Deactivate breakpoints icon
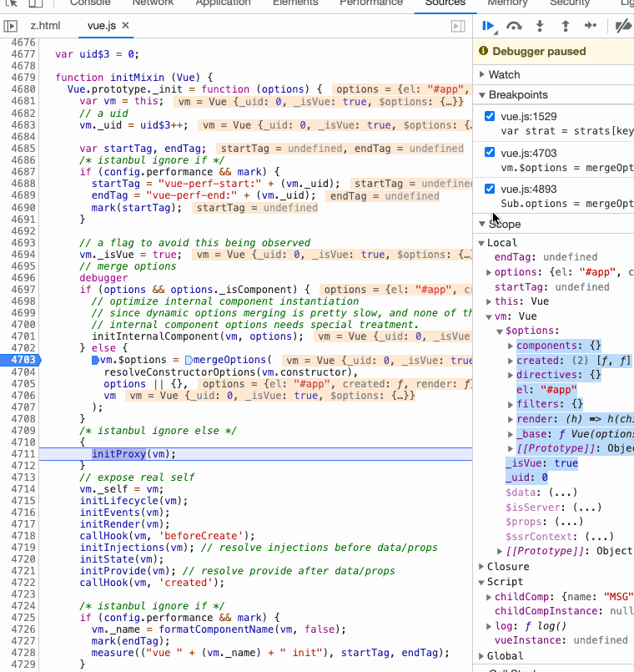The height and width of the screenshot is (672, 634). (x=624, y=26)
